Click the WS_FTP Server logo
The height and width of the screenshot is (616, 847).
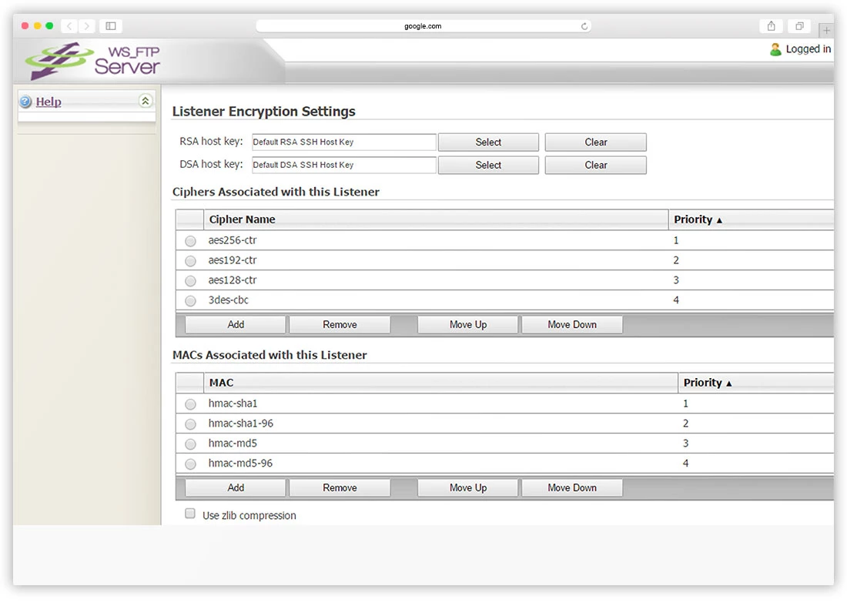pos(92,62)
